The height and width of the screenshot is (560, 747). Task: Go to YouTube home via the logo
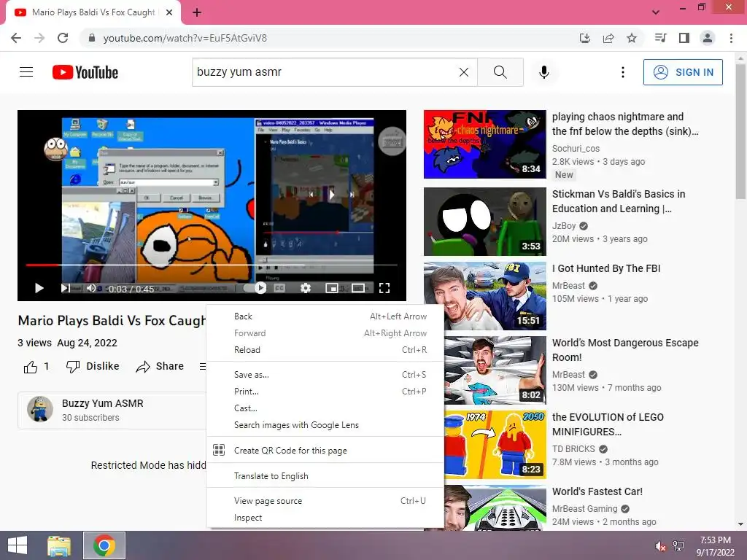[85, 72]
